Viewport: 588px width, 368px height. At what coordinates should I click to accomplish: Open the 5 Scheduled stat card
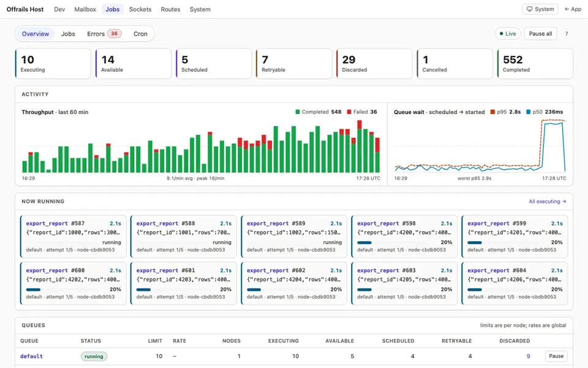coord(214,64)
